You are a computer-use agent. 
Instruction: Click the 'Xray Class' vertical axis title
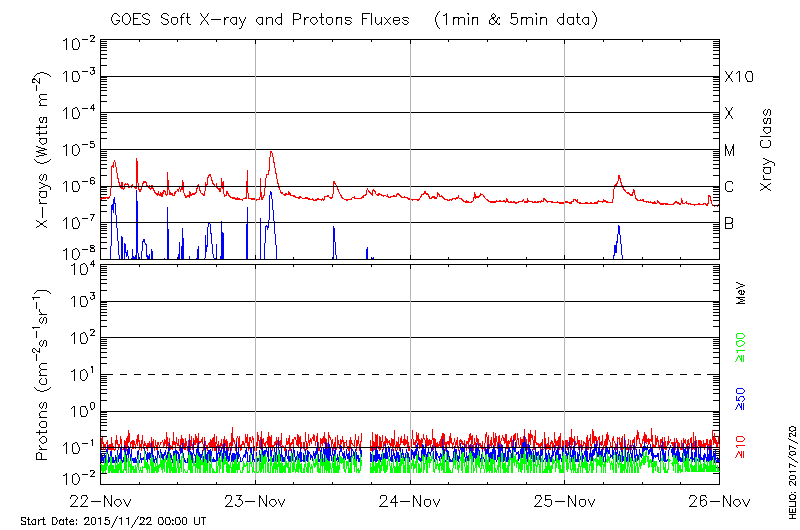pyautogui.click(x=767, y=150)
